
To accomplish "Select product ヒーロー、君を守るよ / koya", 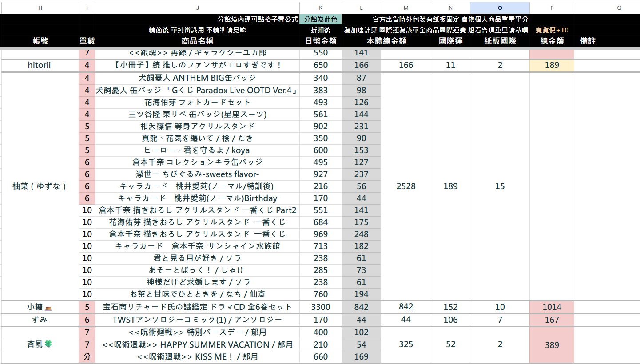I will [x=197, y=150].
